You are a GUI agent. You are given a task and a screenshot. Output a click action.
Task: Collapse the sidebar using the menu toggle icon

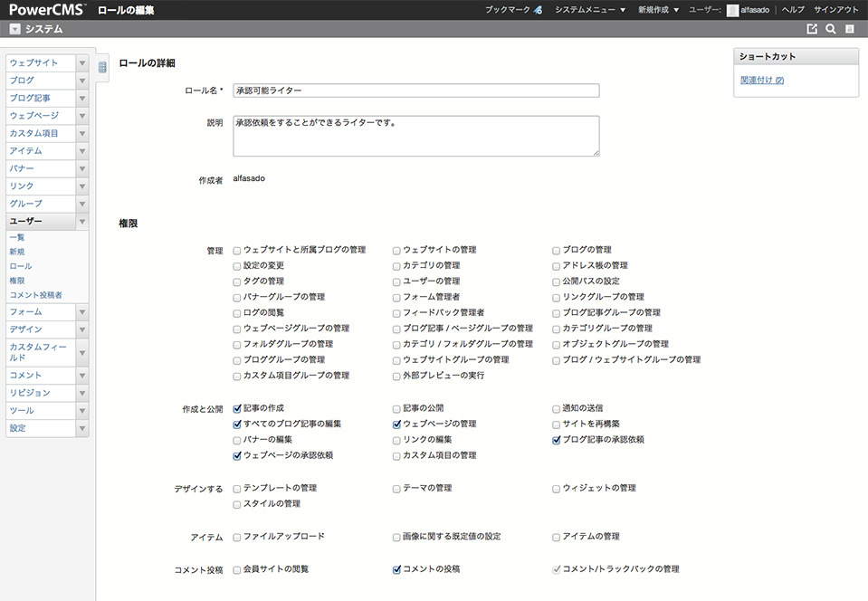click(x=102, y=66)
